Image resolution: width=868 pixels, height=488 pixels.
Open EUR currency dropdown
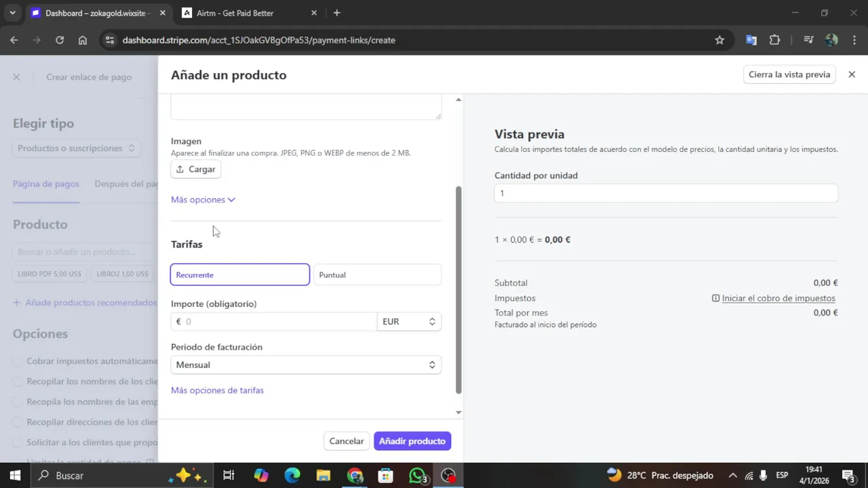pos(409,322)
